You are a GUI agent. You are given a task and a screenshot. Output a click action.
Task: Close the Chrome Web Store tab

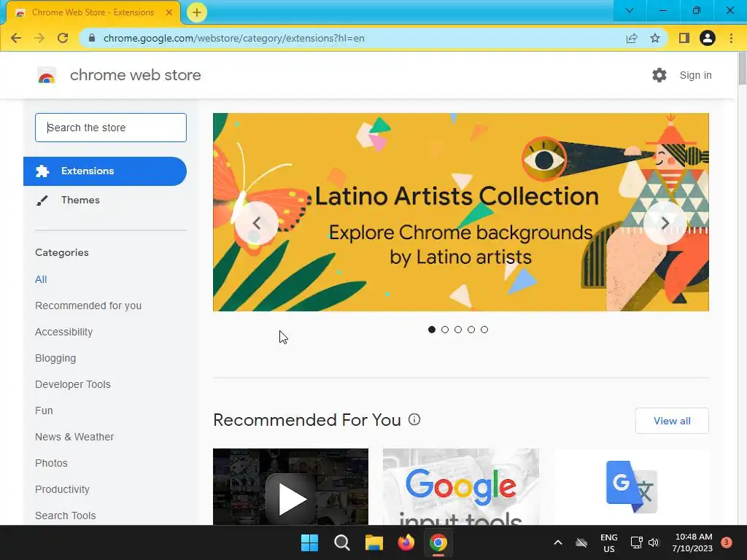point(169,12)
